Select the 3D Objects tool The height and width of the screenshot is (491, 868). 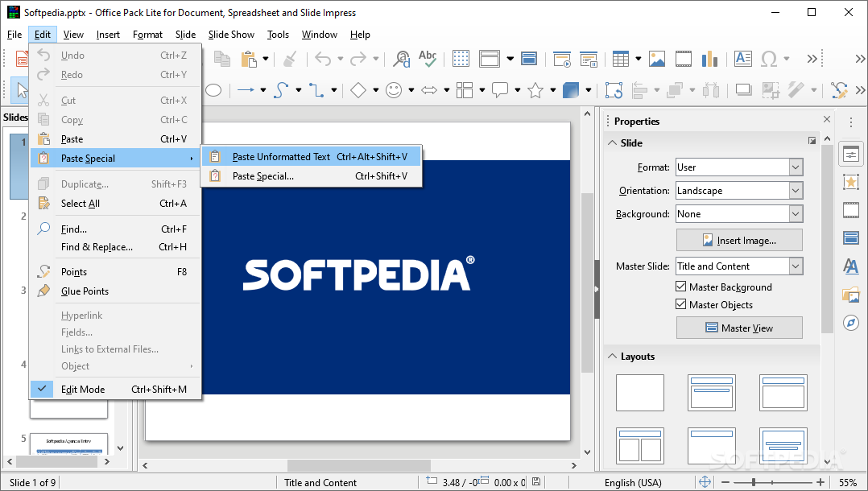(571, 89)
